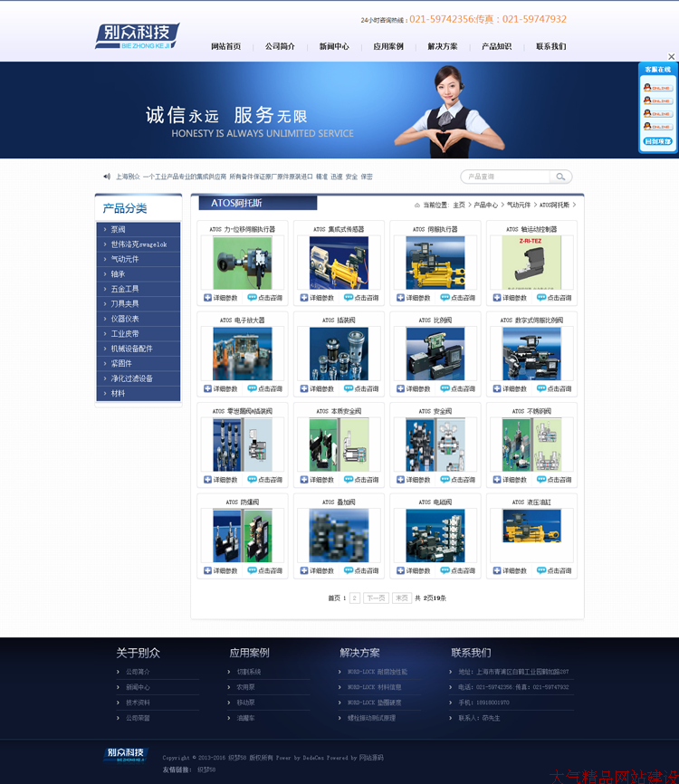Go to page 2 in pagination
679x784 pixels.
355,598
